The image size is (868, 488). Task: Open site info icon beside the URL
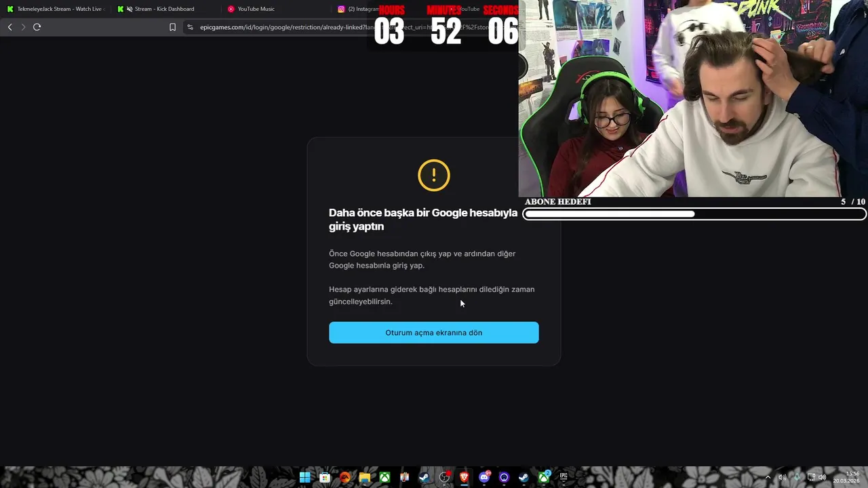(x=190, y=27)
